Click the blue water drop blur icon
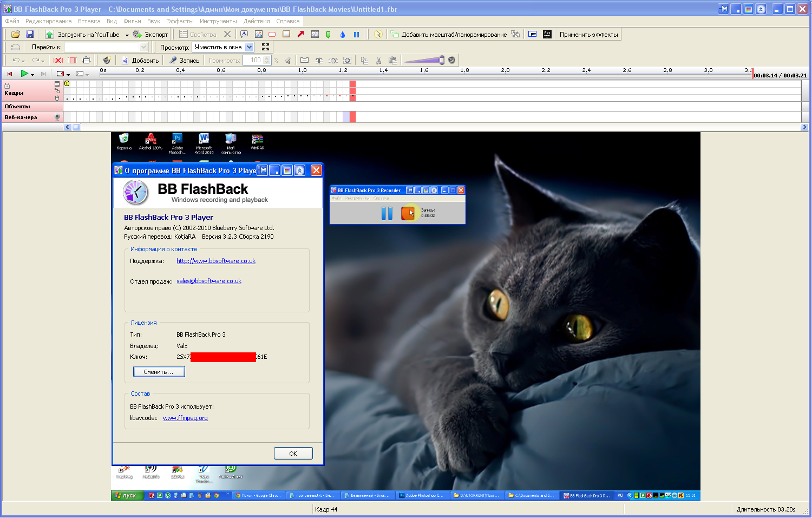The image size is (812, 518). tap(342, 34)
